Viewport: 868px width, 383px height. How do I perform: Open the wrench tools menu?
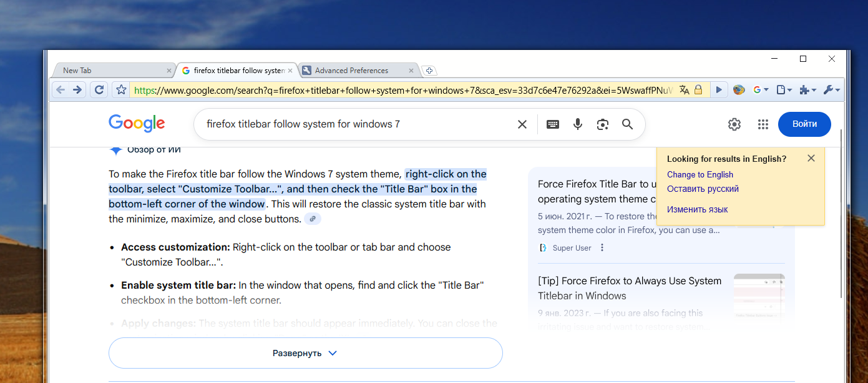coord(828,90)
